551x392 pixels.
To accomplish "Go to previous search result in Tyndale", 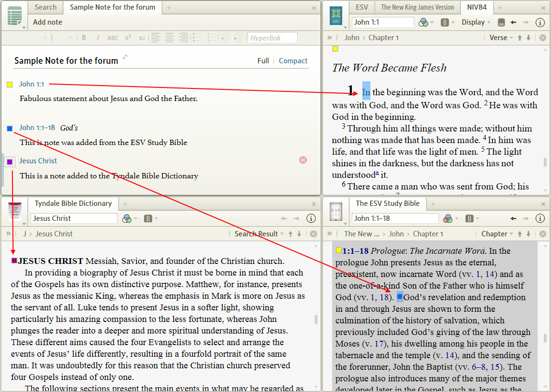I will pos(290,234).
